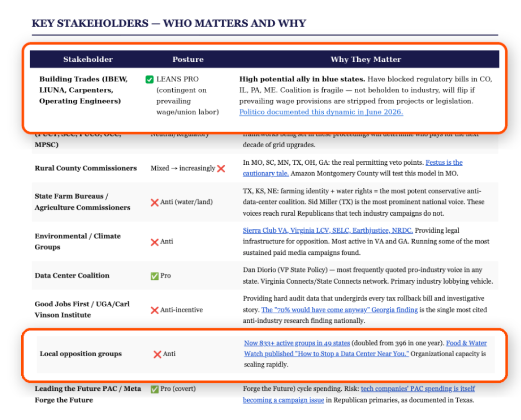Screen dimensions: 521x420
Task: Select the Posture column header
Action: click(188, 59)
